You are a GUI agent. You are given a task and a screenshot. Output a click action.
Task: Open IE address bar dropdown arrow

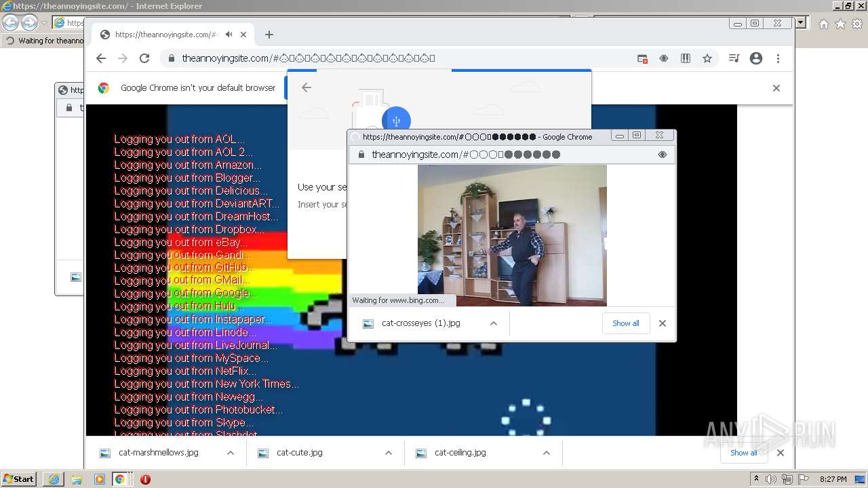tap(801, 22)
